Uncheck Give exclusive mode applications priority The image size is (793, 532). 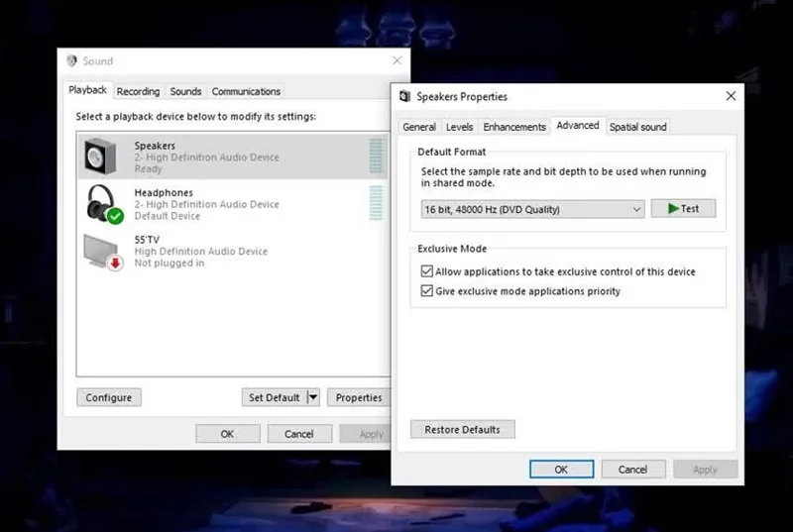(x=427, y=290)
